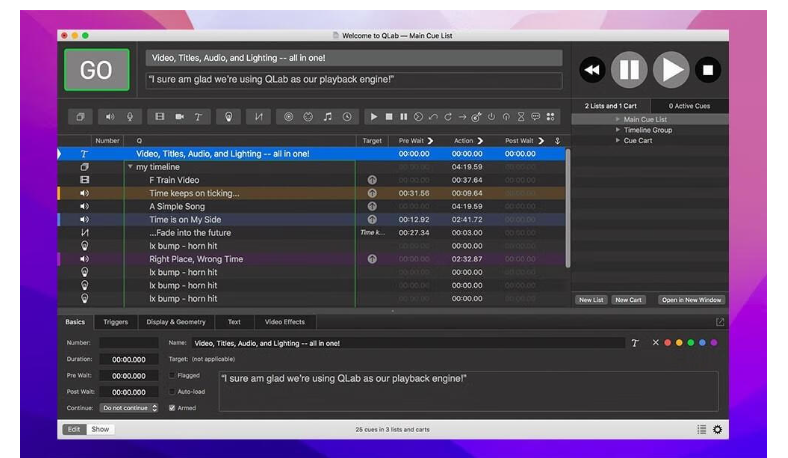Click the cue Name input field
Viewport: 788px width, 458px height.
408,343
